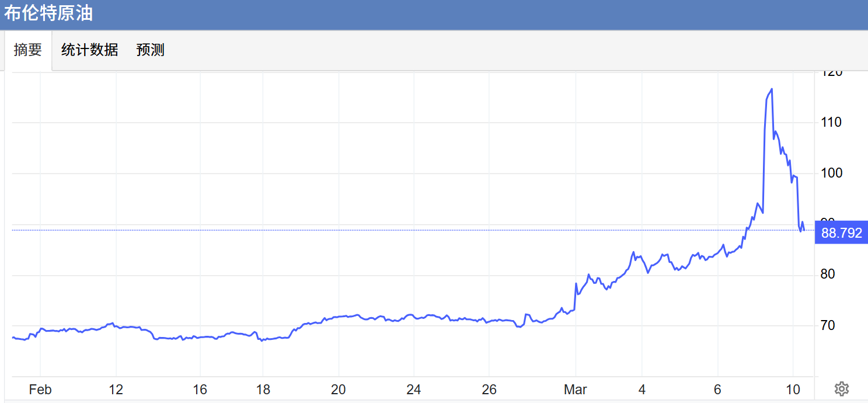Open the 预测 tab

click(x=150, y=50)
